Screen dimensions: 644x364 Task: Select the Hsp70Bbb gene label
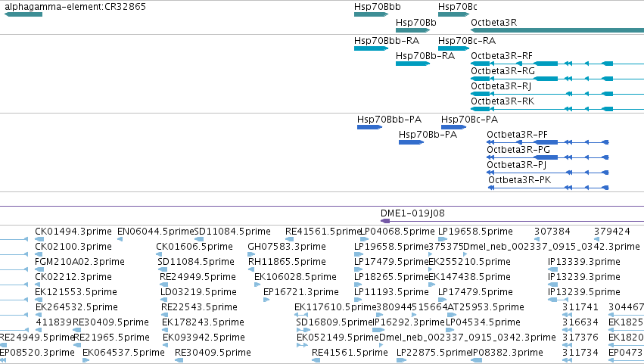point(377,7)
